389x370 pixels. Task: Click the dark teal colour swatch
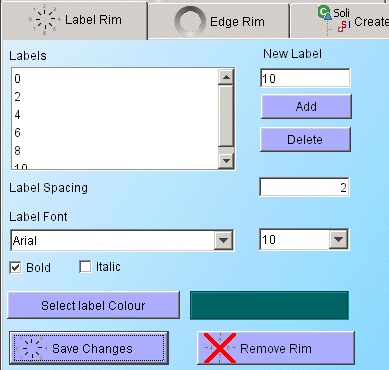(269, 305)
